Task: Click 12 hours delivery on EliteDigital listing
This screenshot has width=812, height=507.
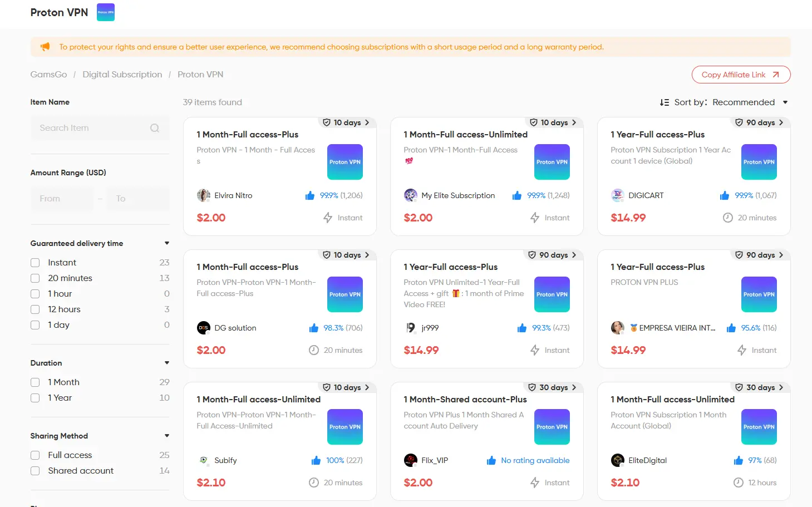Action: 755,483
